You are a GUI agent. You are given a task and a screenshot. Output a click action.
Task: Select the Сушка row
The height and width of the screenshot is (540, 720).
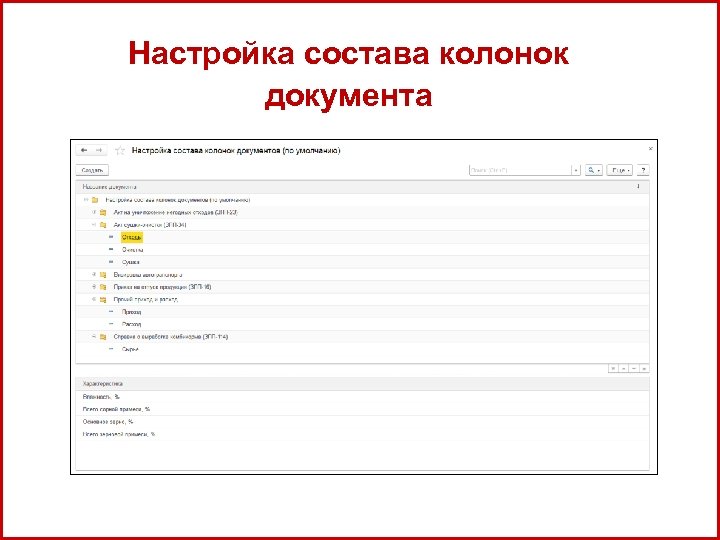click(x=362, y=262)
